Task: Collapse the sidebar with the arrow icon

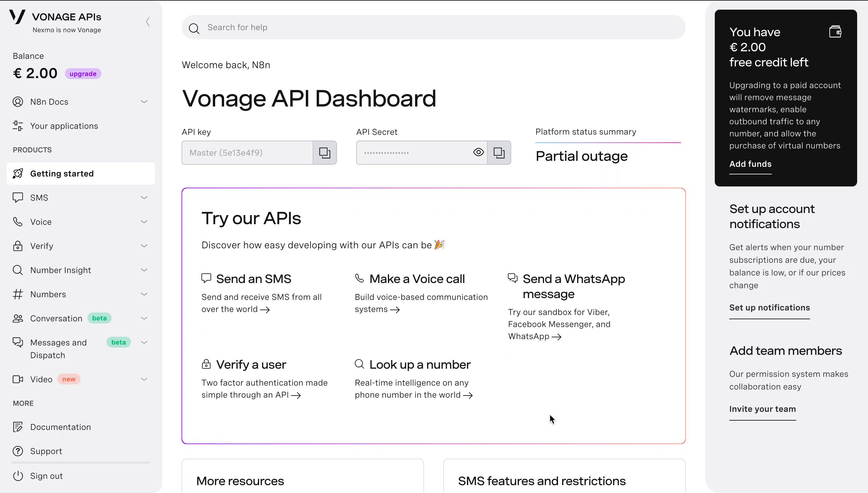Action: point(148,22)
